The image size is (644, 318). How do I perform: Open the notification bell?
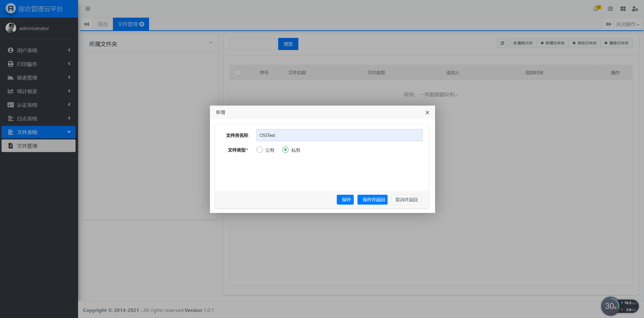pyautogui.click(x=595, y=9)
